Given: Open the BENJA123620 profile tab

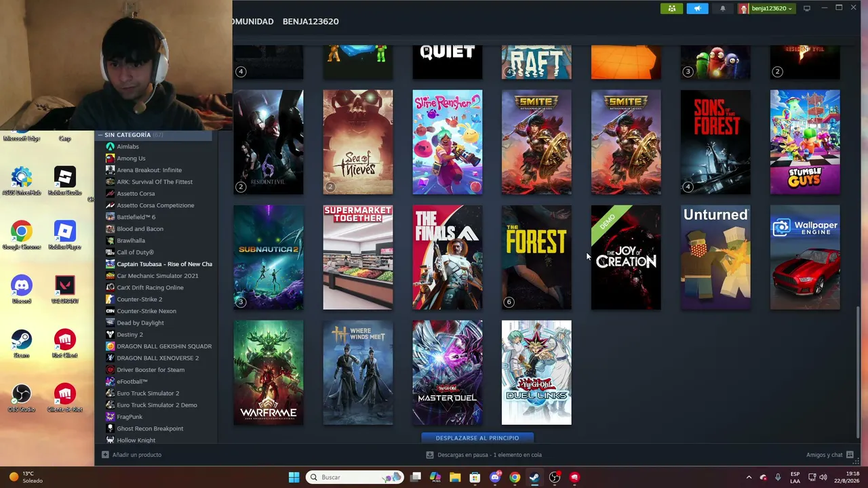Looking at the screenshot, I should point(311,22).
